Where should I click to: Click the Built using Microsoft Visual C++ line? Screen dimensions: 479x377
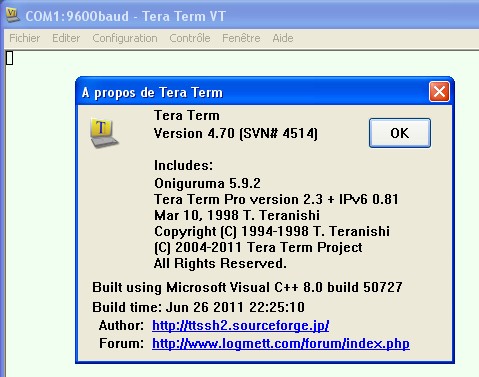(247, 287)
